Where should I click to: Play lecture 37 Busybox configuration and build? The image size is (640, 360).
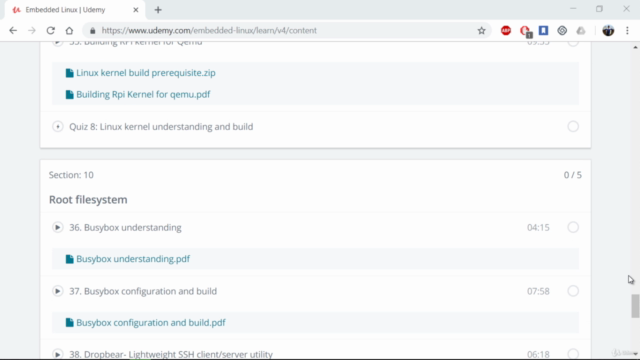[58, 291]
